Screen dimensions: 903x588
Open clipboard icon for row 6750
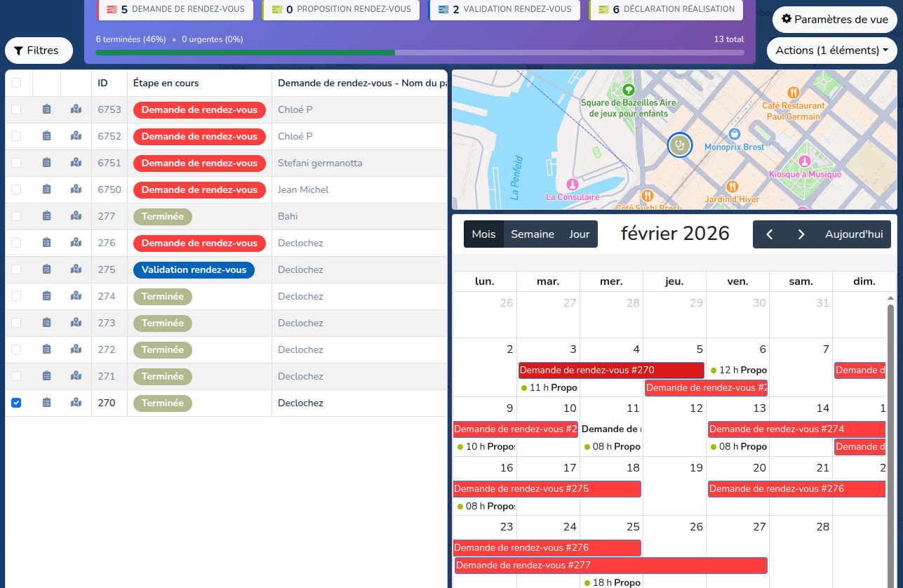46,189
